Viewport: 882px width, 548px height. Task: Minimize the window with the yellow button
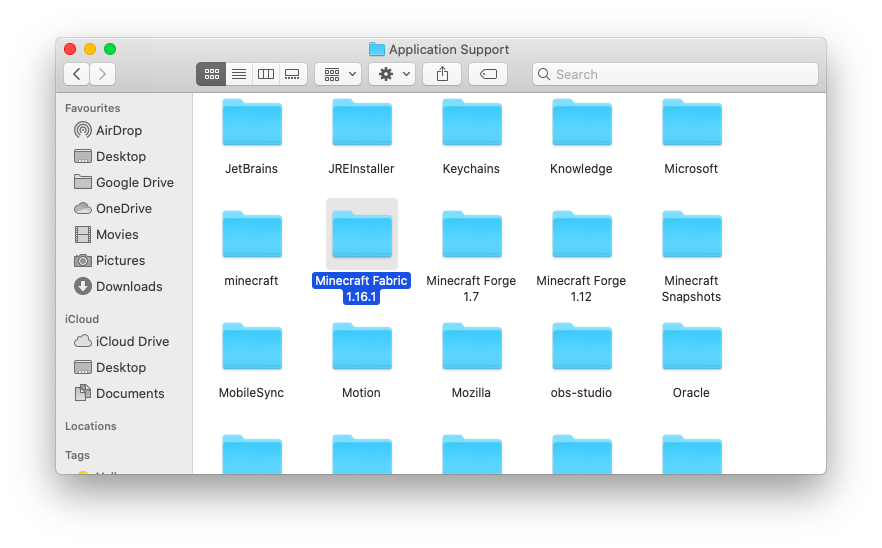90,49
